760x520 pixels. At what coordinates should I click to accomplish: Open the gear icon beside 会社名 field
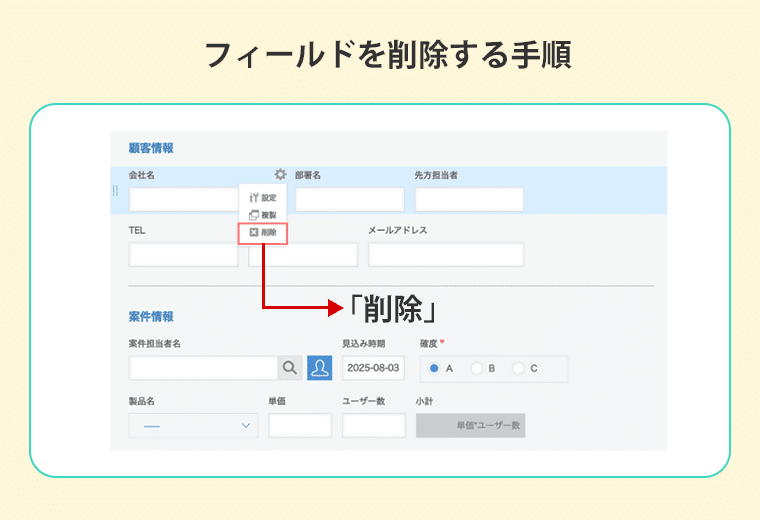pos(280,174)
